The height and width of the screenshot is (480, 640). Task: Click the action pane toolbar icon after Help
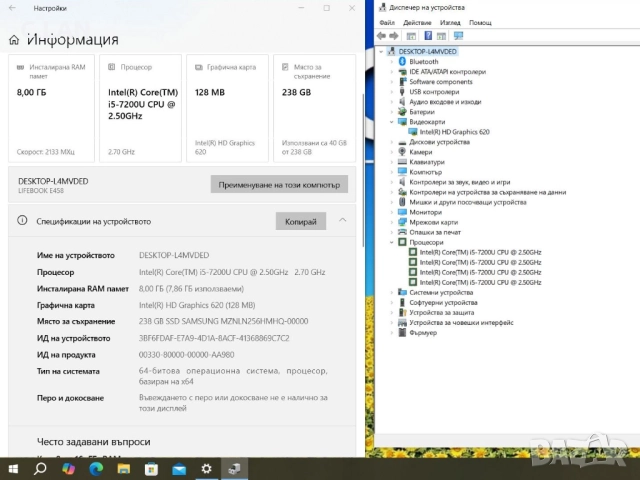[x=441, y=36]
